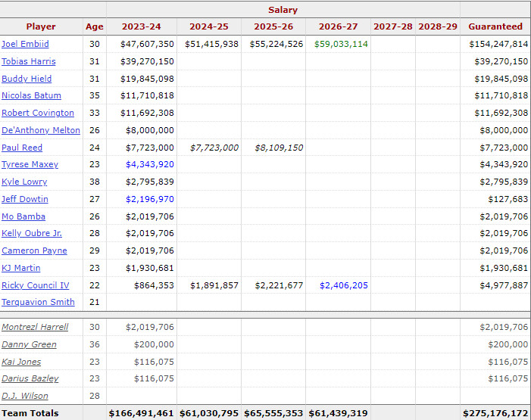The image size is (531, 420).
Task: Select the 2023-24 column header
Action: [142, 26]
